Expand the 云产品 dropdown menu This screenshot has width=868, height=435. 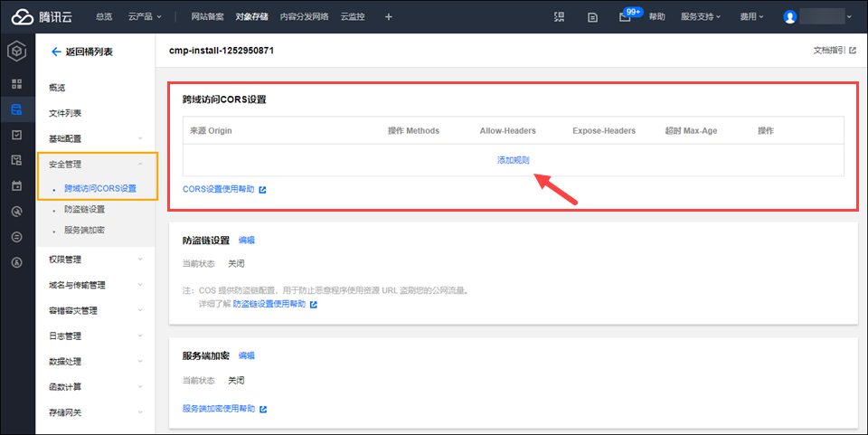tap(145, 16)
